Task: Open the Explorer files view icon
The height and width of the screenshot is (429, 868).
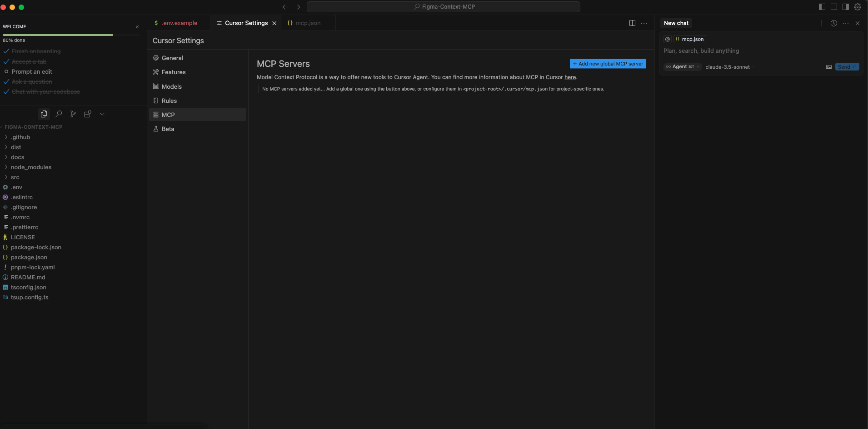Action: (x=44, y=114)
